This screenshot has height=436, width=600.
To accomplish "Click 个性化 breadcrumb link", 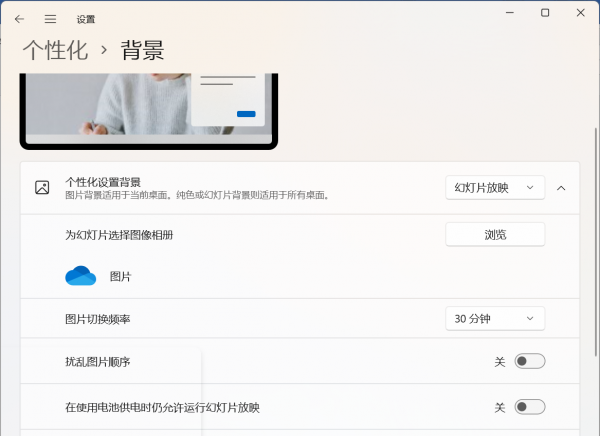I will click(x=55, y=50).
